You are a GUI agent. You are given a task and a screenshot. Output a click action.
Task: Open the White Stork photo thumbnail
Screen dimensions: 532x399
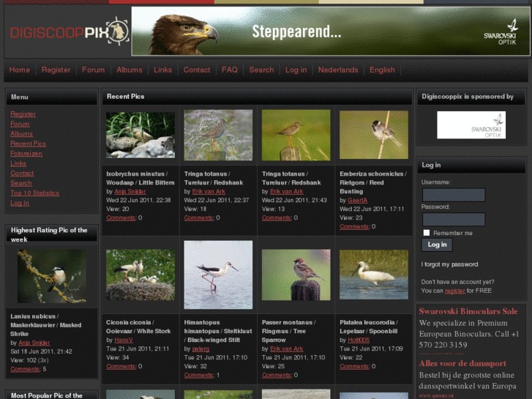[x=141, y=275]
